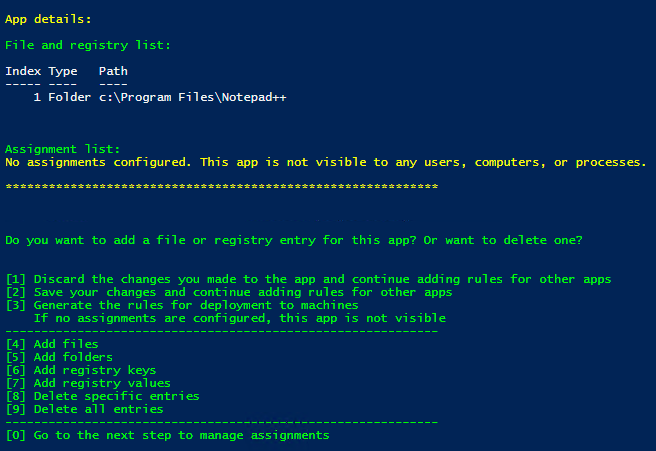Click the add file or registry entry prompt
Screen dimensions: 656x451
294,240
